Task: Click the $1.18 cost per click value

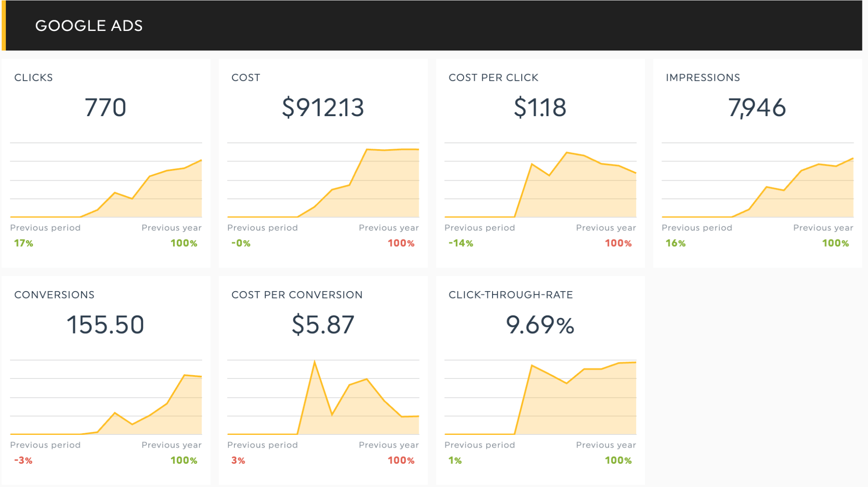Action: [x=540, y=107]
